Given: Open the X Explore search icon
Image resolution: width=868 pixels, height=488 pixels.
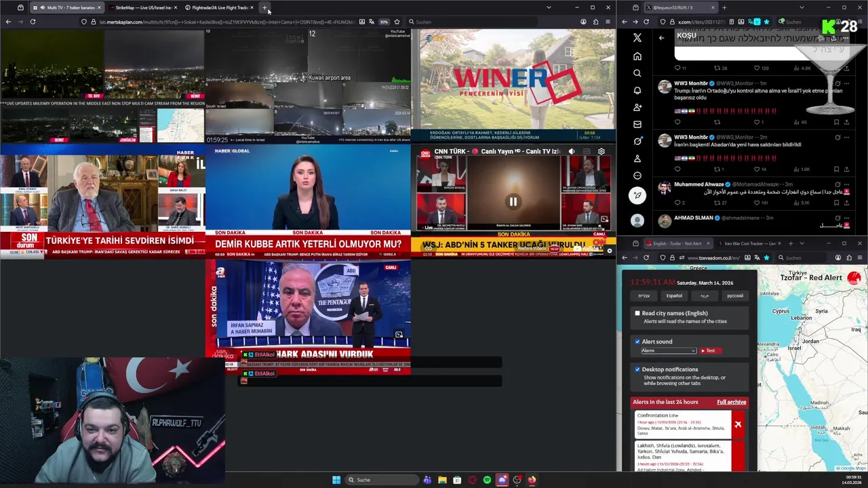Looking at the screenshot, I should click(x=637, y=73).
